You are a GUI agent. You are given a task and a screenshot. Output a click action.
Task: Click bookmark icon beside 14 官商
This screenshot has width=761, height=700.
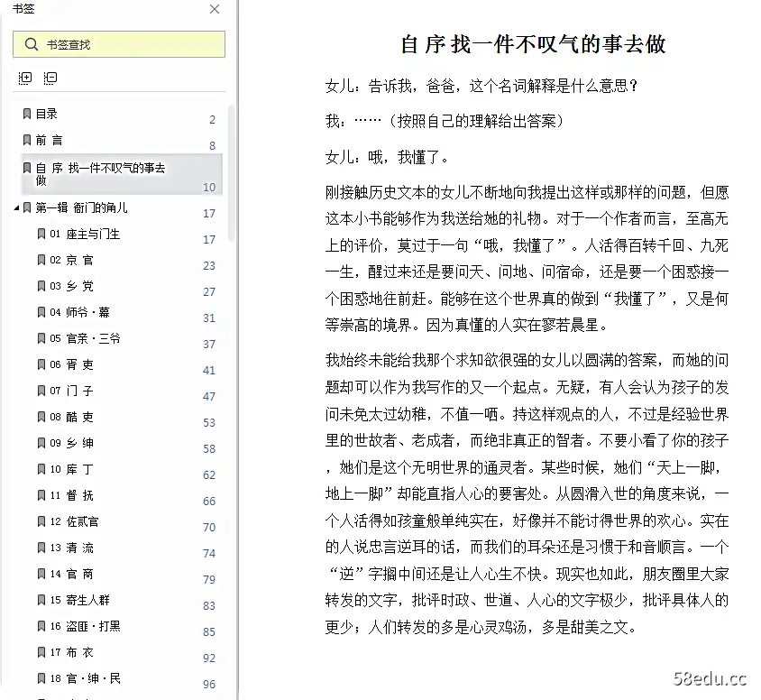[x=41, y=575]
